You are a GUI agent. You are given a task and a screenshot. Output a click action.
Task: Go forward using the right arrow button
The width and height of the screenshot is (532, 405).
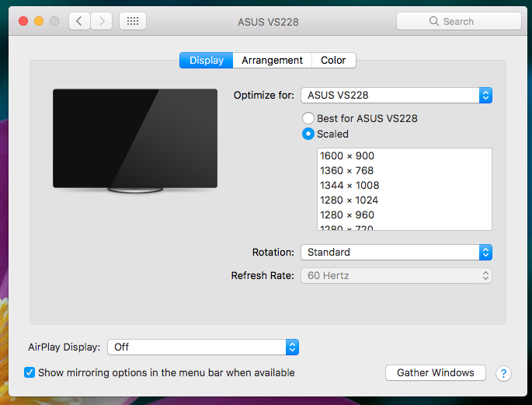(102, 22)
